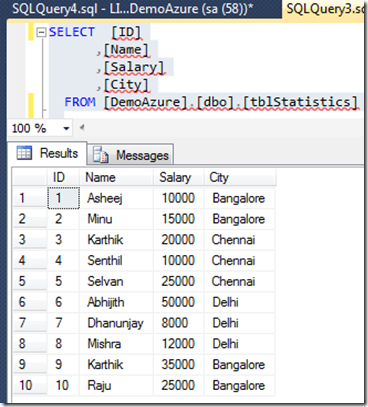Click Asheej's Bangalore city cell
368x407 pixels.
coord(239,198)
